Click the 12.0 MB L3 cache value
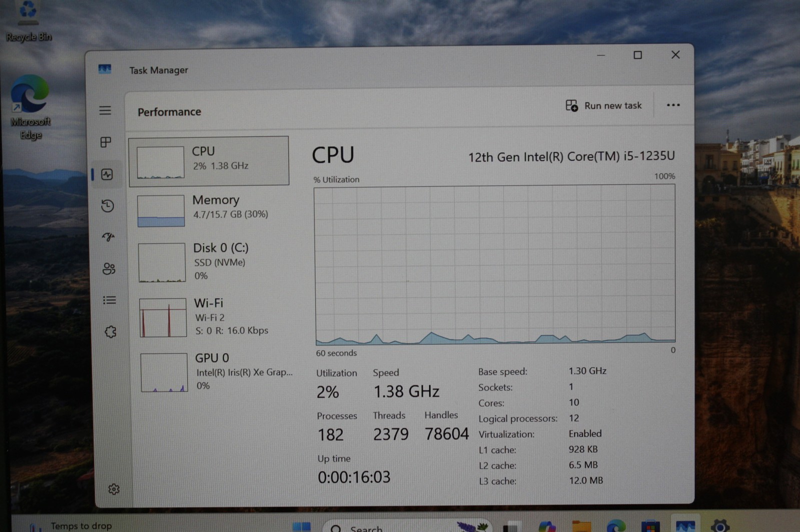 [586, 480]
